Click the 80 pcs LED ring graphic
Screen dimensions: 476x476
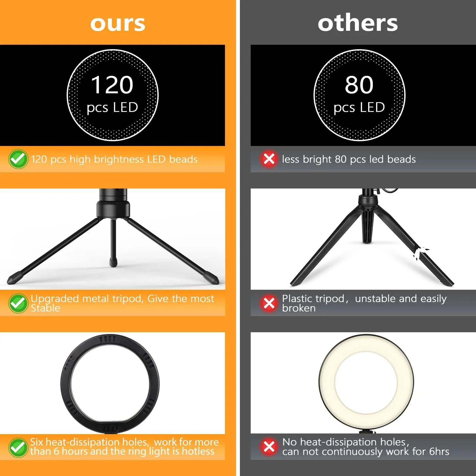(359, 95)
